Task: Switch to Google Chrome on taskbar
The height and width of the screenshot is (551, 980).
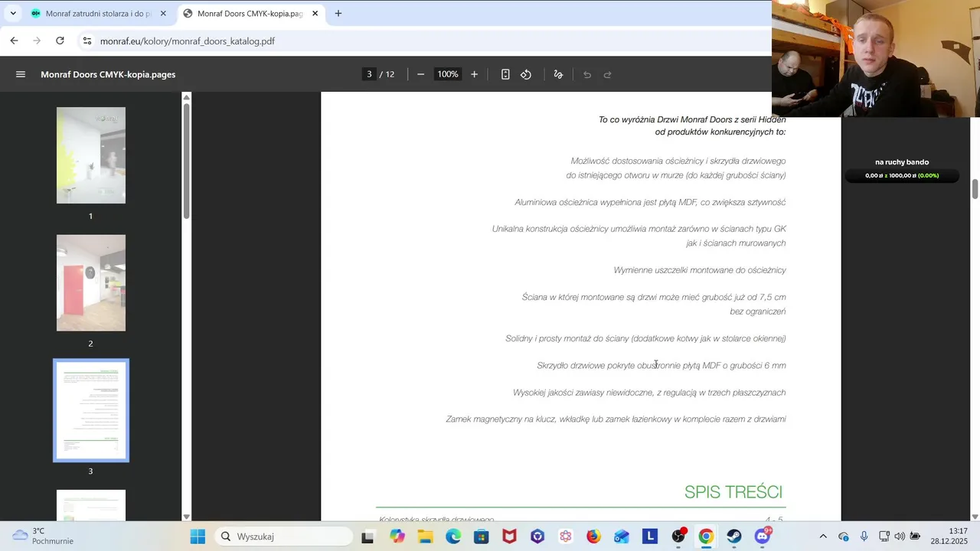Action: pyautogui.click(x=706, y=536)
